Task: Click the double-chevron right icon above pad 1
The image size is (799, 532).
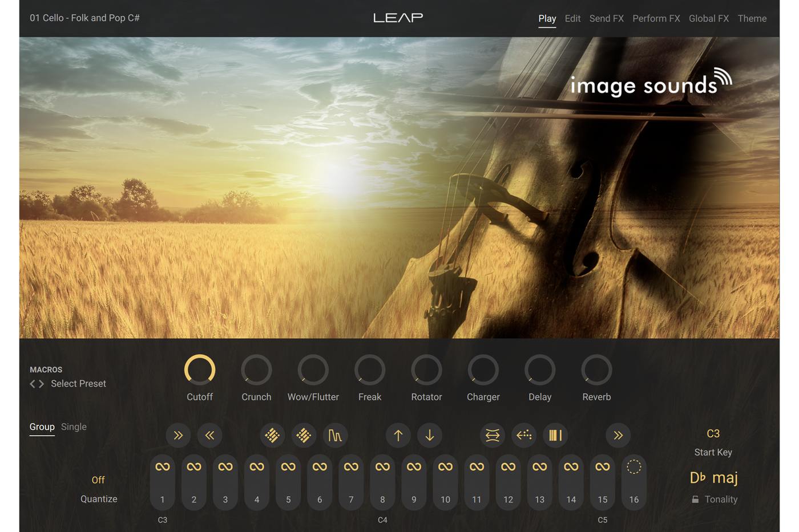Action: (x=178, y=436)
